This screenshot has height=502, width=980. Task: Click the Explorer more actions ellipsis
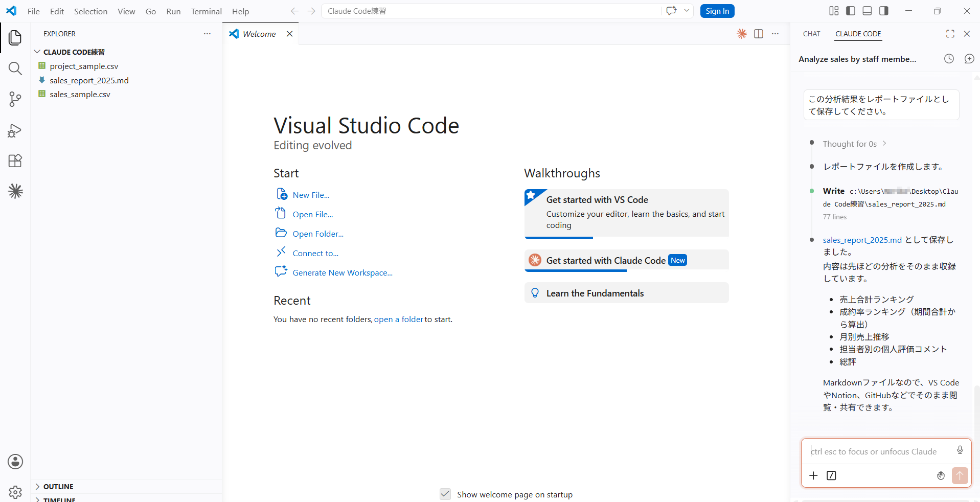[207, 34]
